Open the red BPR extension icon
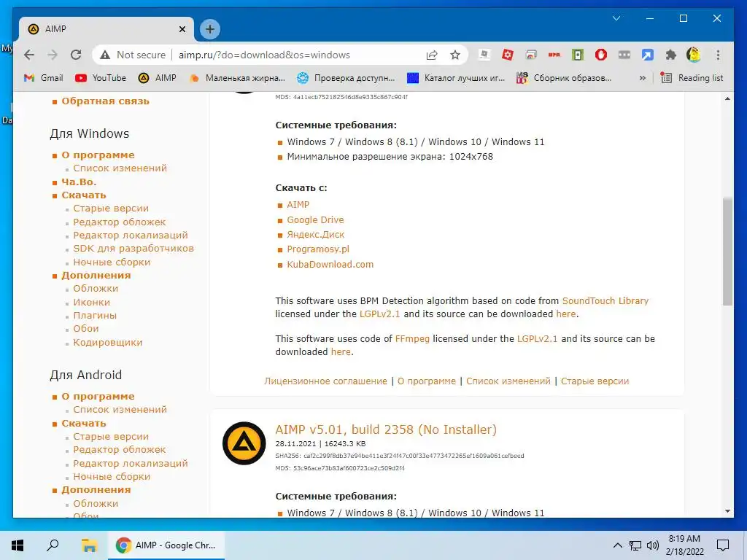 [x=554, y=55]
